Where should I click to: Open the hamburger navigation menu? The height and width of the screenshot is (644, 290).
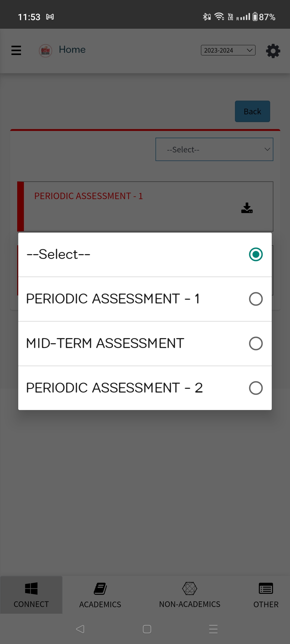(x=16, y=50)
